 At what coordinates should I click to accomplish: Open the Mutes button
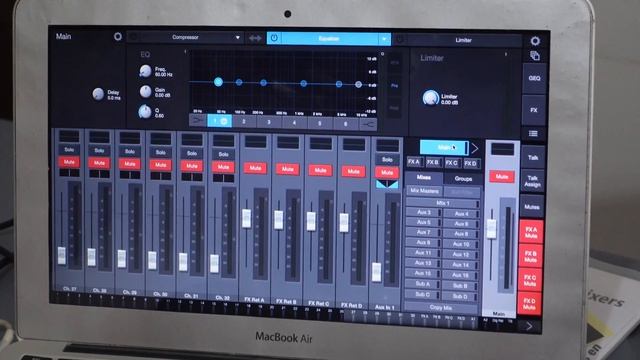[x=531, y=207]
